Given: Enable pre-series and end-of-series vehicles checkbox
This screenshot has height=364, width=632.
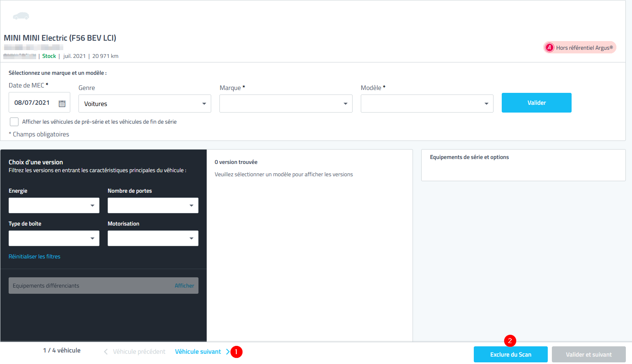Looking at the screenshot, I should (14, 122).
